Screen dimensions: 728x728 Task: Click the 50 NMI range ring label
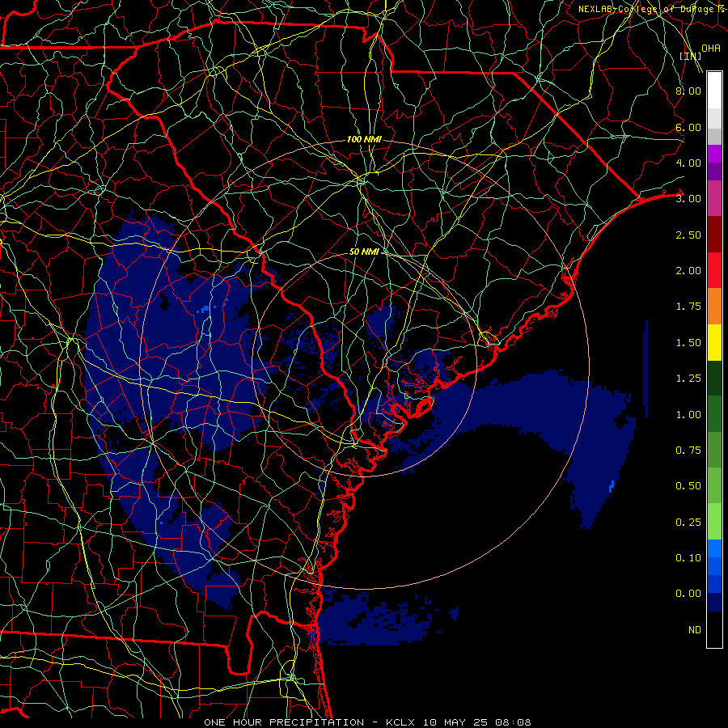pos(365,252)
